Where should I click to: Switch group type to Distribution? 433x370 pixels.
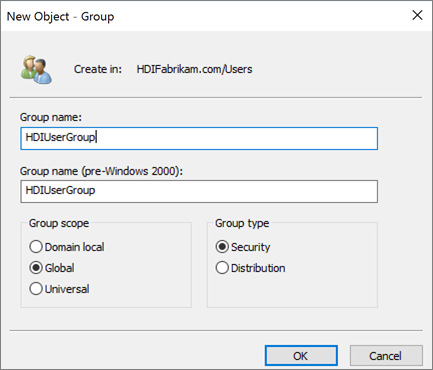coord(250,268)
